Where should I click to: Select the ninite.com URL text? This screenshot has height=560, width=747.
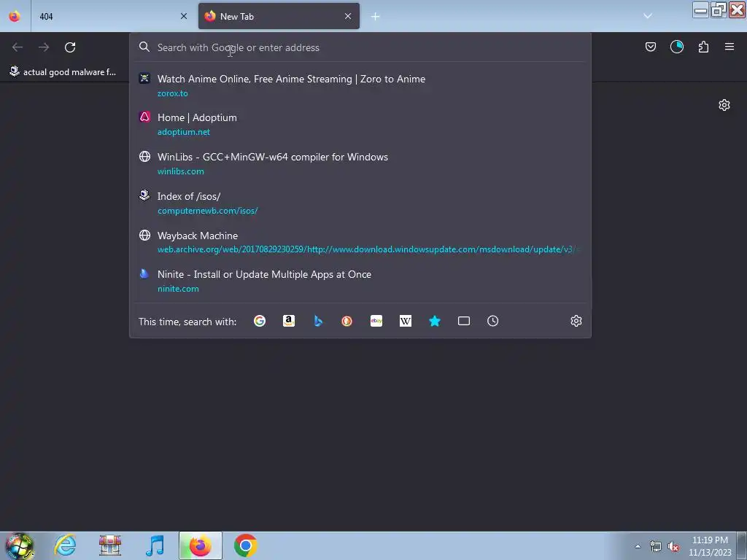tap(178, 289)
